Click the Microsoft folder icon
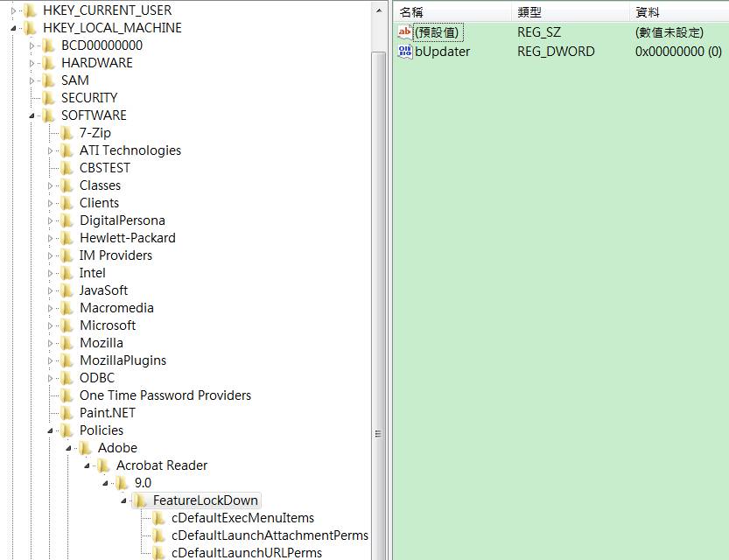Image resolution: width=729 pixels, height=560 pixels. pos(67,325)
